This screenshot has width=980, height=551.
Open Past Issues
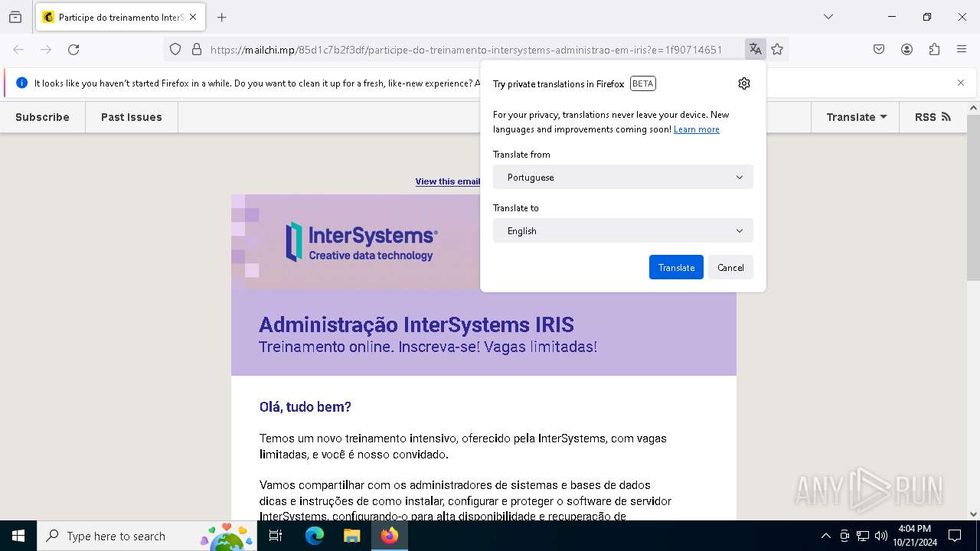(x=132, y=117)
